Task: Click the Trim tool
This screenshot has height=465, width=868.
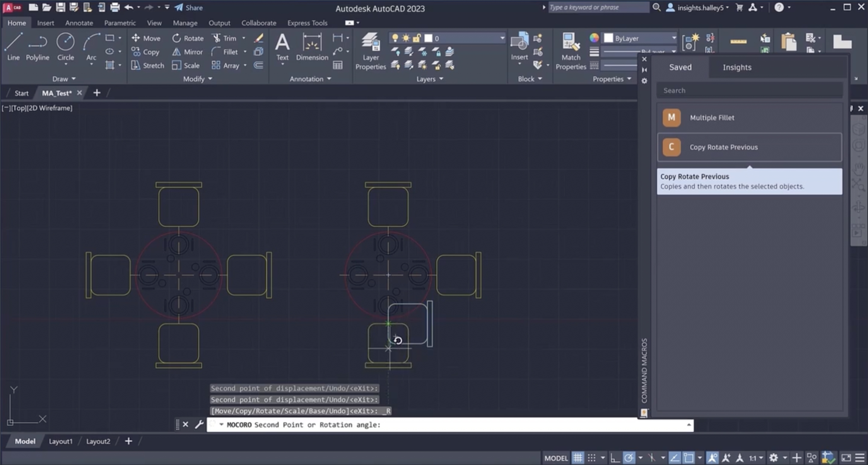Action: [x=225, y=38]
